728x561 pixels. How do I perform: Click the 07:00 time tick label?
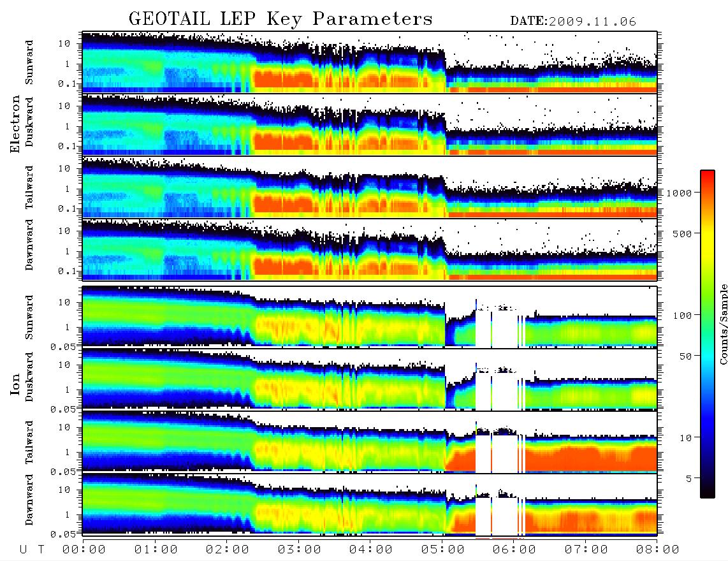coord(586,550)
